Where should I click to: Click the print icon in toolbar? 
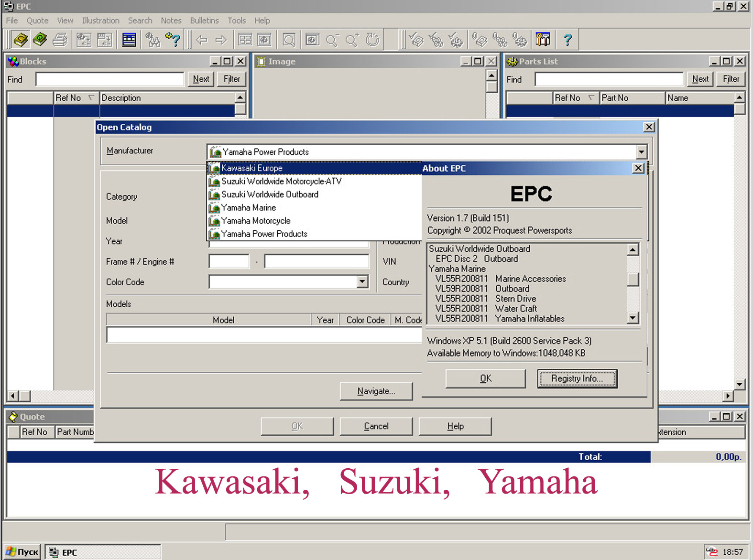click(60, 40)
